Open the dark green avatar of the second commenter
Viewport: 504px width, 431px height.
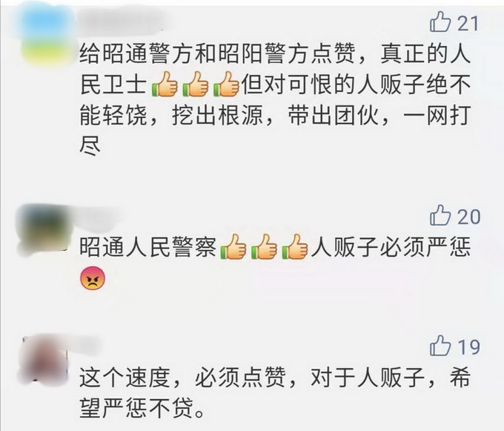tap(44, 229)
